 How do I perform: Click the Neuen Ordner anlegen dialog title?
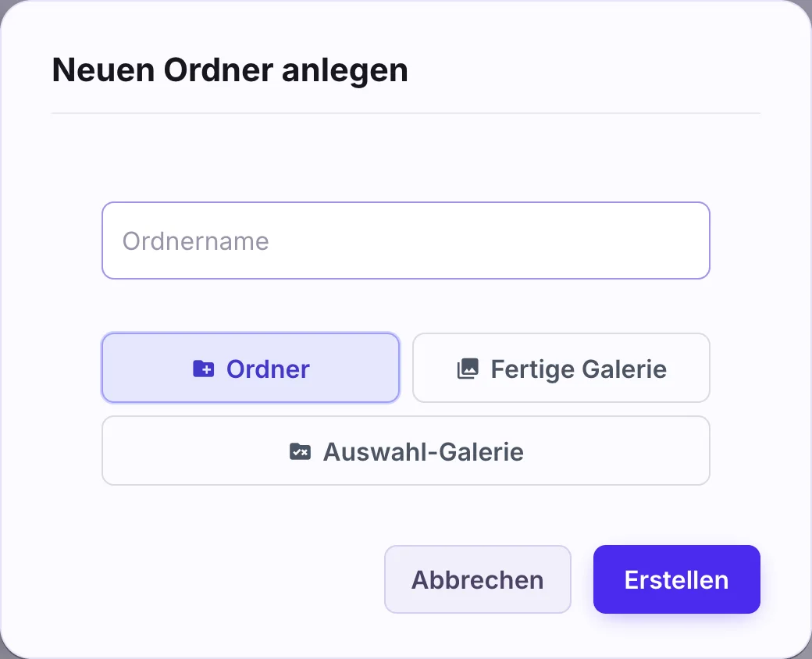click(x=230, y=70)
